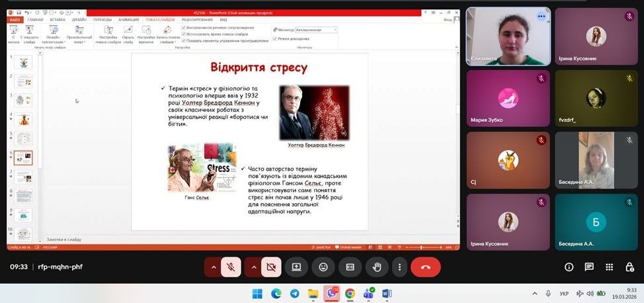
Task: Toggle the 'Режим докладчика' checkbox
Action: [275, 38]
